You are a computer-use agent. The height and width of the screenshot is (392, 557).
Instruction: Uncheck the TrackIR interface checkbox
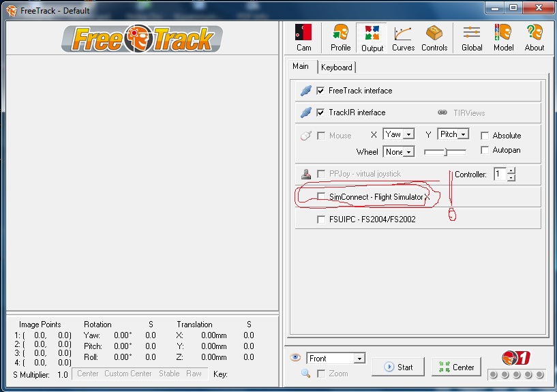click(x=320, y=113)
